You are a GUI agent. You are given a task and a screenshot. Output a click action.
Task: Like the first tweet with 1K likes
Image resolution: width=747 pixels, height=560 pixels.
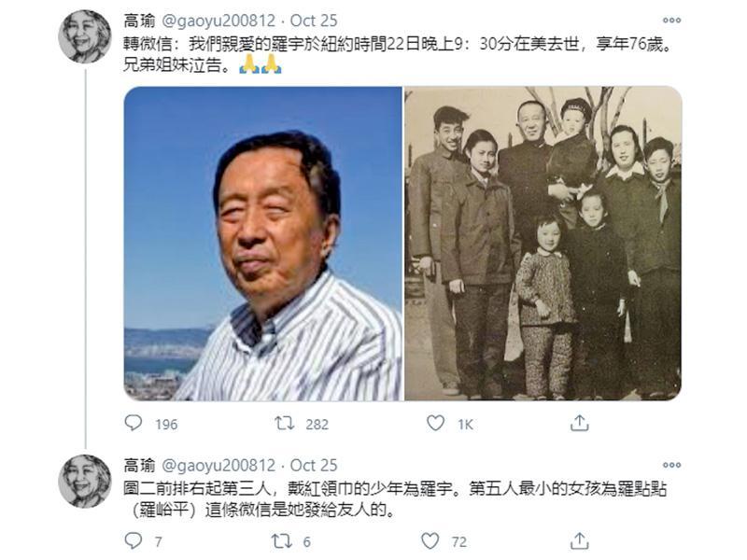[x=435, y=423]
